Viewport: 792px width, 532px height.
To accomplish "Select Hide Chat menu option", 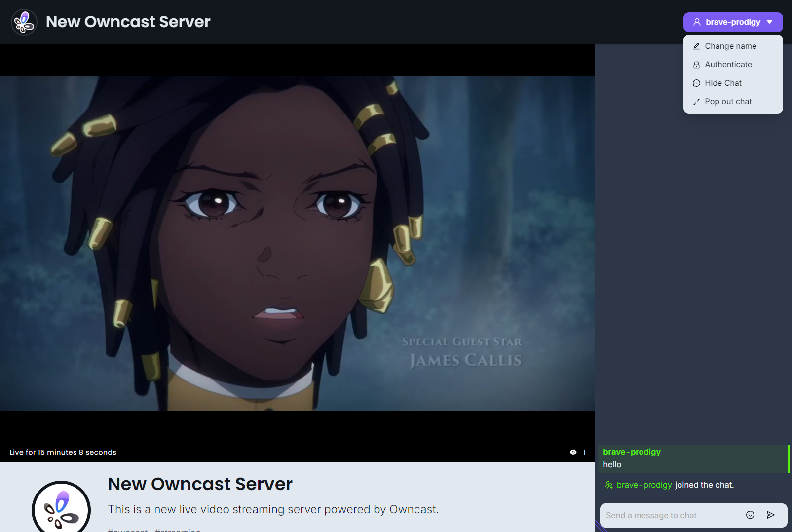I will point(733,83).
